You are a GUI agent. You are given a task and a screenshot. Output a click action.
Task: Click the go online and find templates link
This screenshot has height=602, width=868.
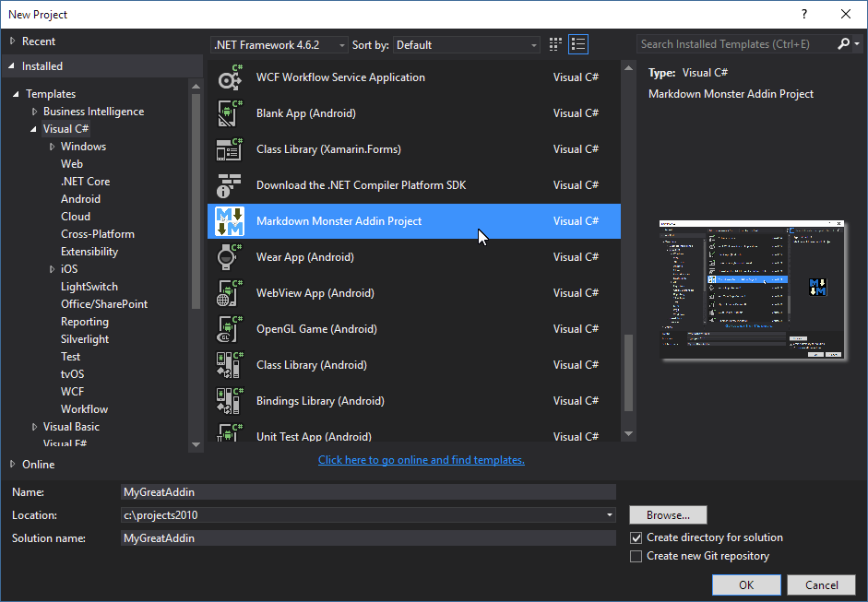point(422,460)
